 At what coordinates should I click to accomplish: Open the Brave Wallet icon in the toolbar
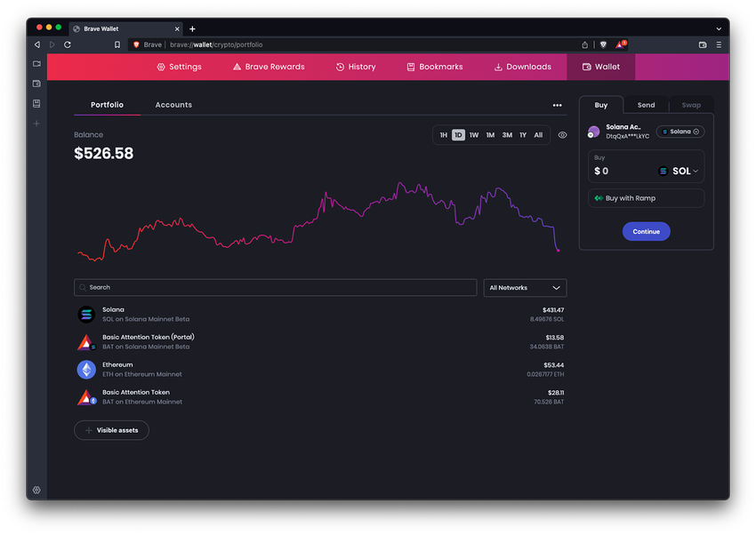[702, 44]
